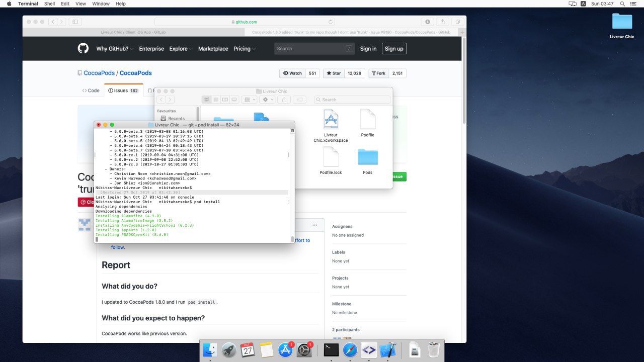Open Finder from the Dock
The height and width of the screenshot is (362, 644).
point(210,350)
